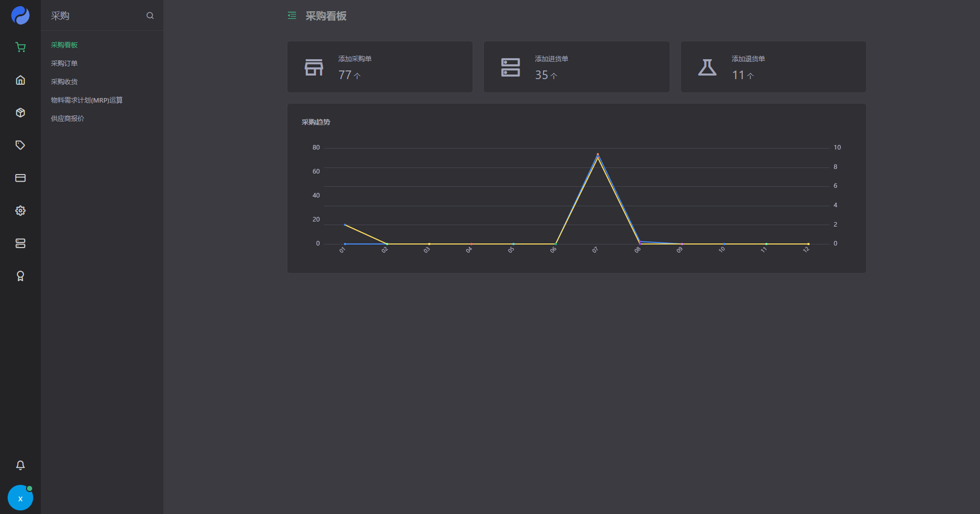
Task: Collapse sidebar with menu fold icon
Action: click(292, 16)
